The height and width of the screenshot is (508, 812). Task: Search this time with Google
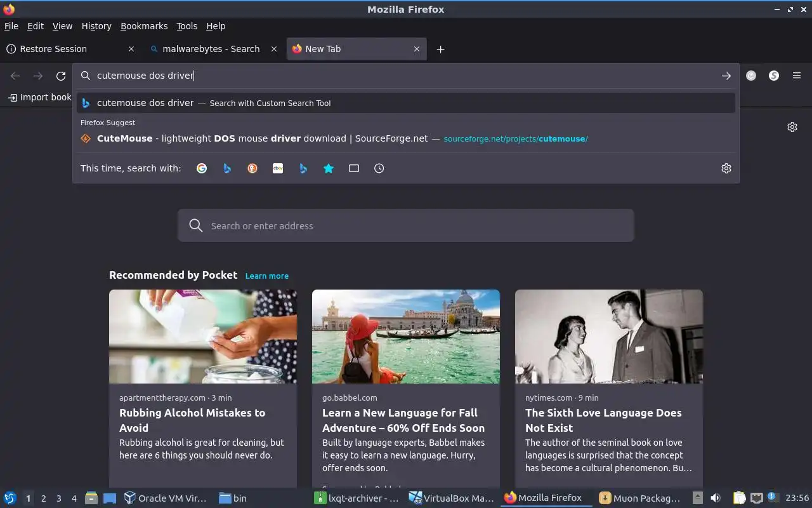[202, 168]
